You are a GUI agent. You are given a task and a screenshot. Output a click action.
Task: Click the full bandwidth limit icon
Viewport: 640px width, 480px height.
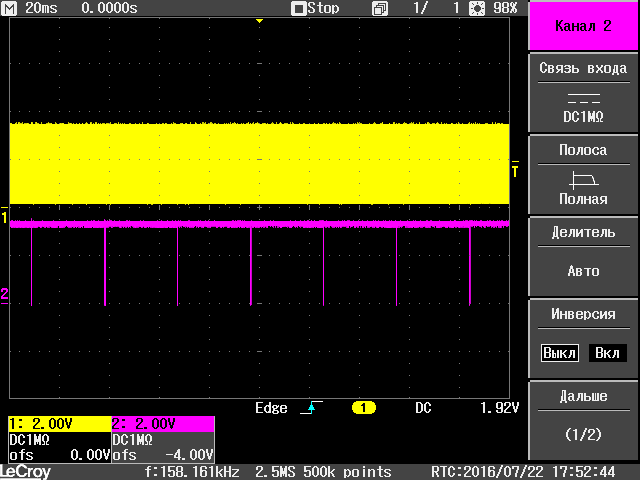[x=584, y=180]
